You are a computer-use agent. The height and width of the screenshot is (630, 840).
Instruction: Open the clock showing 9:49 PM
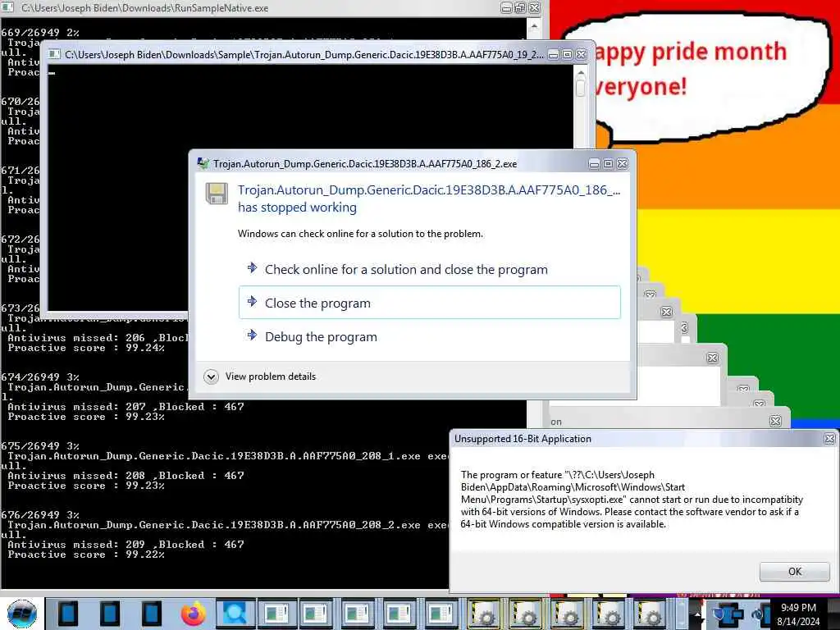pos(798,608)
